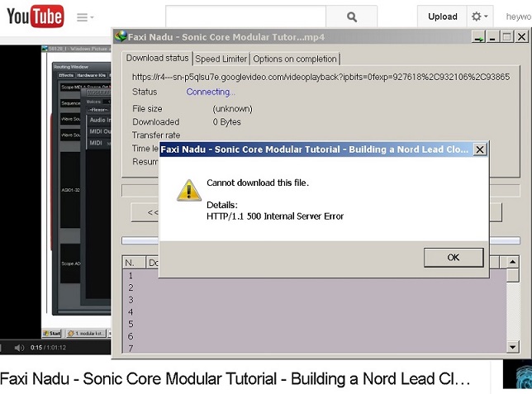Screen dimensions: 532x394
Task: Select connection row 1 in the list
Action: pos(314,276)
